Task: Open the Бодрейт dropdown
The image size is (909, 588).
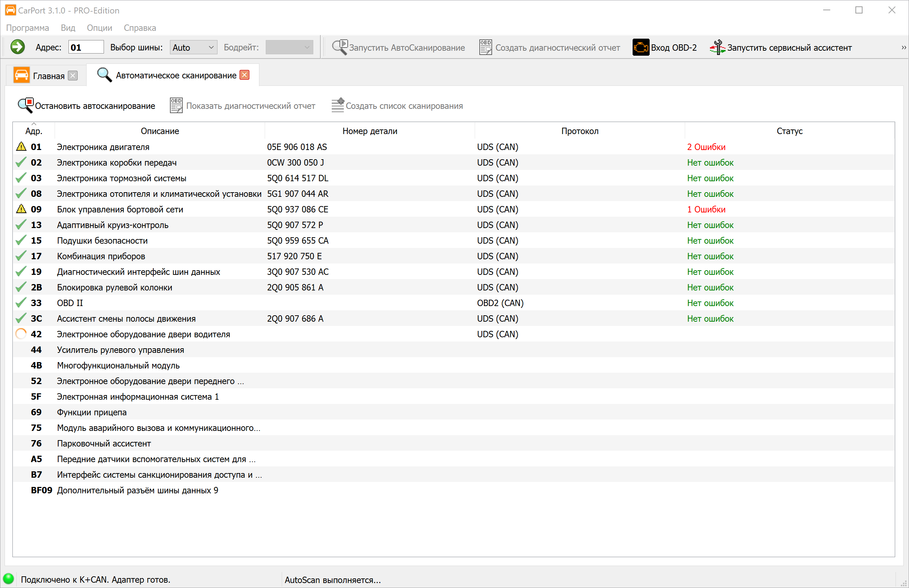Action: point(289,48)
